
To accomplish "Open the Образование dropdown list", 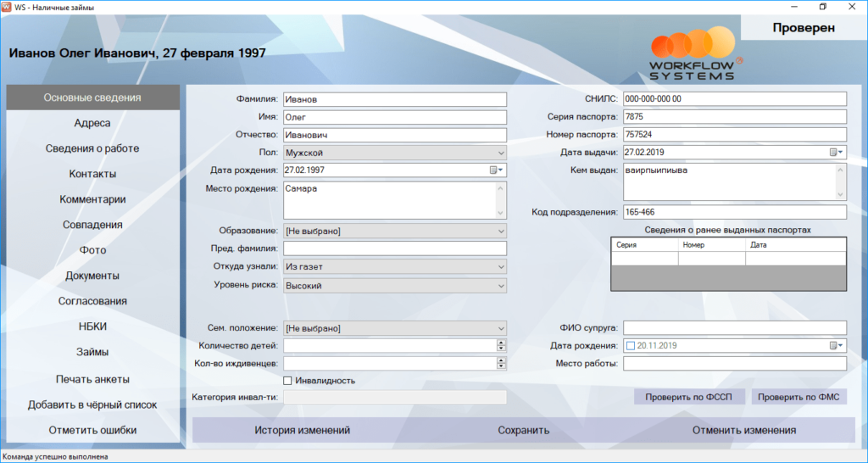I will (498, 231).
